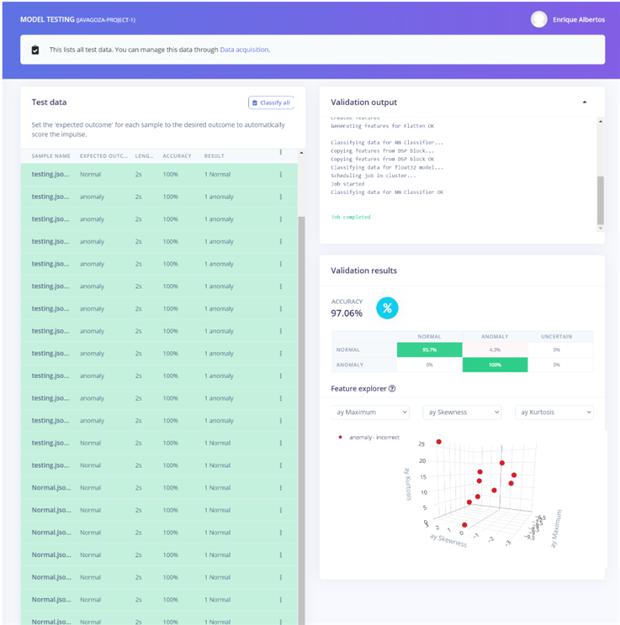
Task: Open the ay Skewness axis dropdown
Action: point(462,412)
